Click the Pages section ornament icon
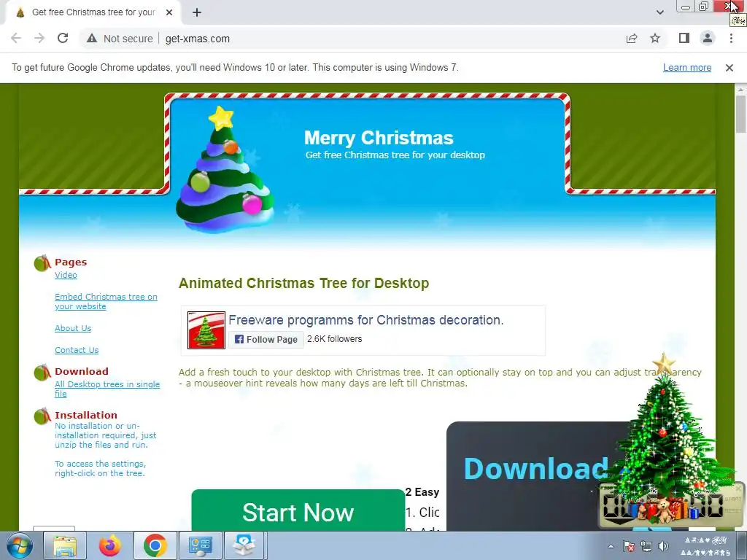The image size is (747, 560). pos(42,262)
